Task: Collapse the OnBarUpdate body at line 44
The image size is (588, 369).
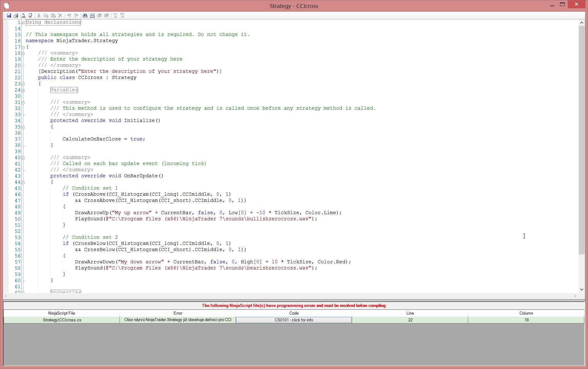Action: 23,182
